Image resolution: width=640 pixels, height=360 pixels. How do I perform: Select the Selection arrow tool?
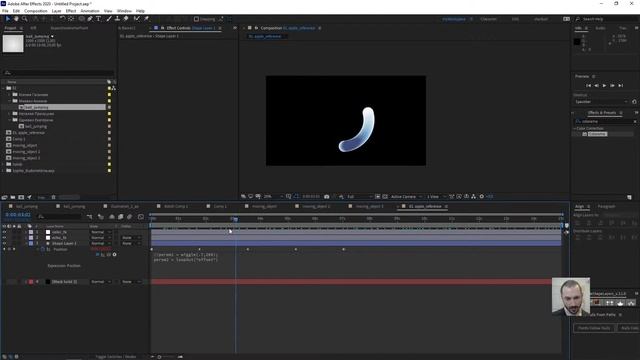pyautogui.click(x=7, y=19)
